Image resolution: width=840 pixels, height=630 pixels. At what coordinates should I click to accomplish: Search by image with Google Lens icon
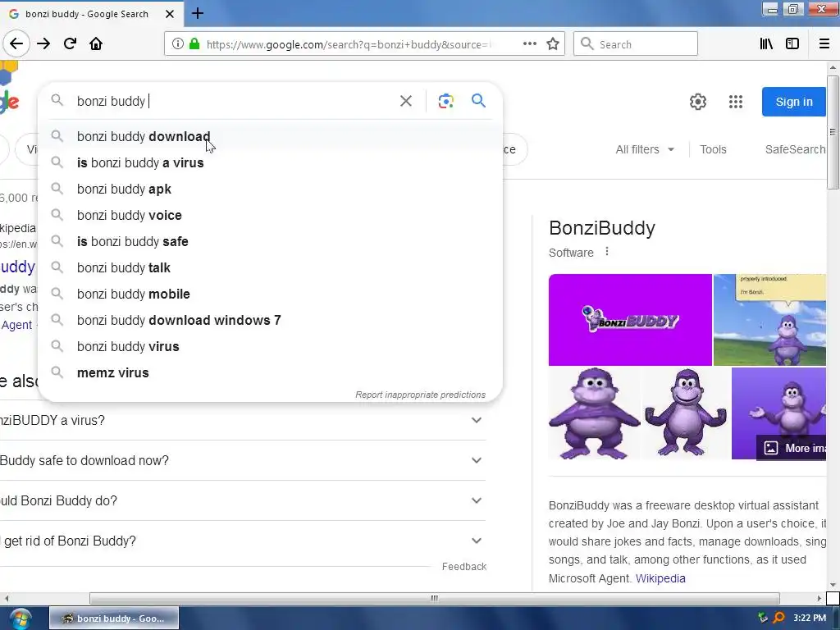tap(445, 101)
